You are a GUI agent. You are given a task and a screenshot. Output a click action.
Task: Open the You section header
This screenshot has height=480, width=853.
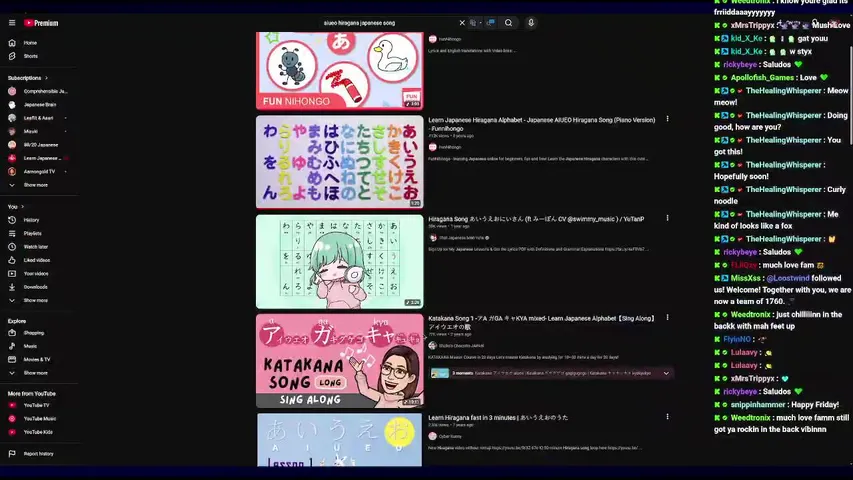[16, 207]
